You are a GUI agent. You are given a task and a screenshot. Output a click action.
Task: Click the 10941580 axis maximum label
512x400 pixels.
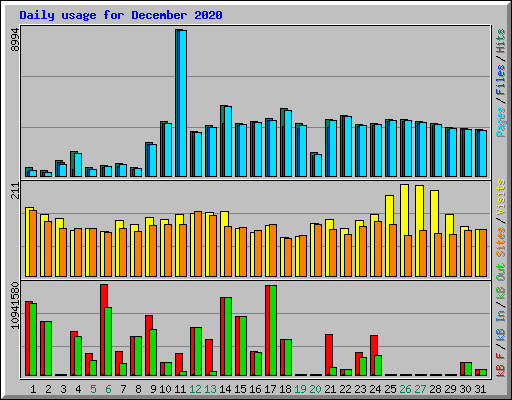point(15,305)
